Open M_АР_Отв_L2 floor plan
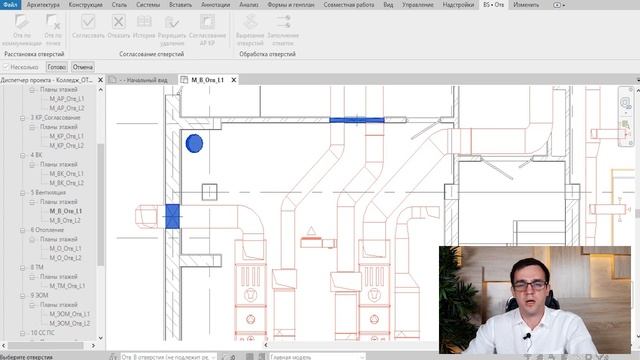640x360 pixels. coord(67,108)
